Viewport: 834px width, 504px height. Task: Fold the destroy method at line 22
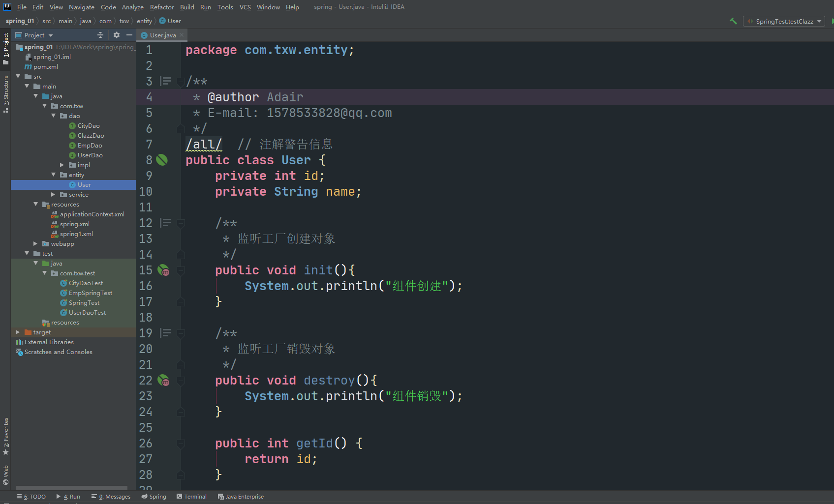coord(181,380)
